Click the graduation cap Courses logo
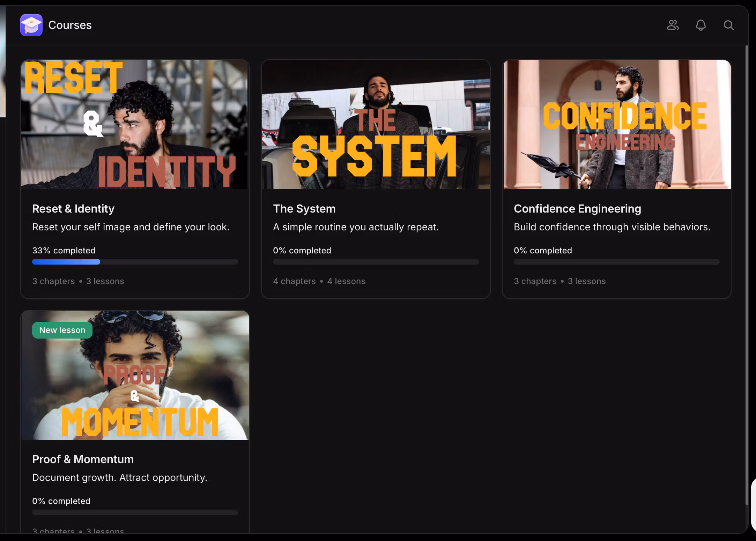 [x=31, y=25]
